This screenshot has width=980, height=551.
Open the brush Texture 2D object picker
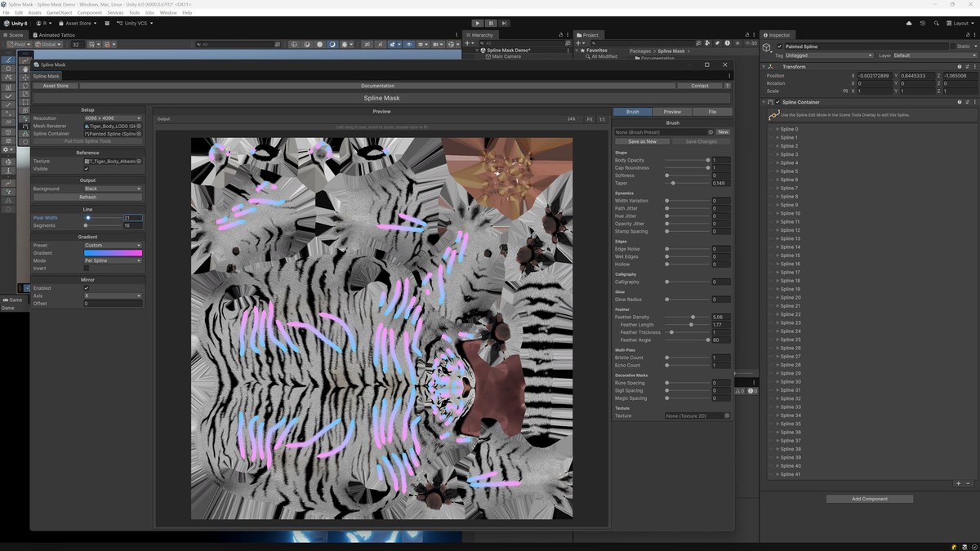[x=727, y=415]
